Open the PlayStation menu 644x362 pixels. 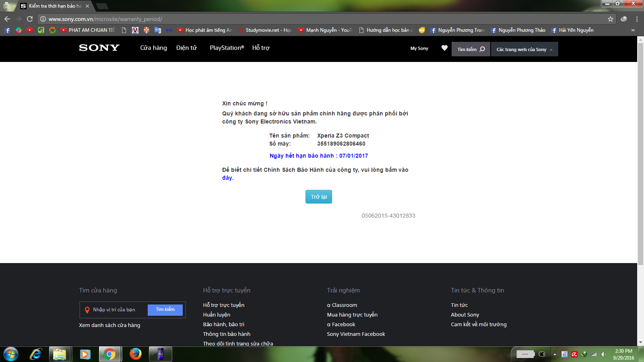pos(227,48)
